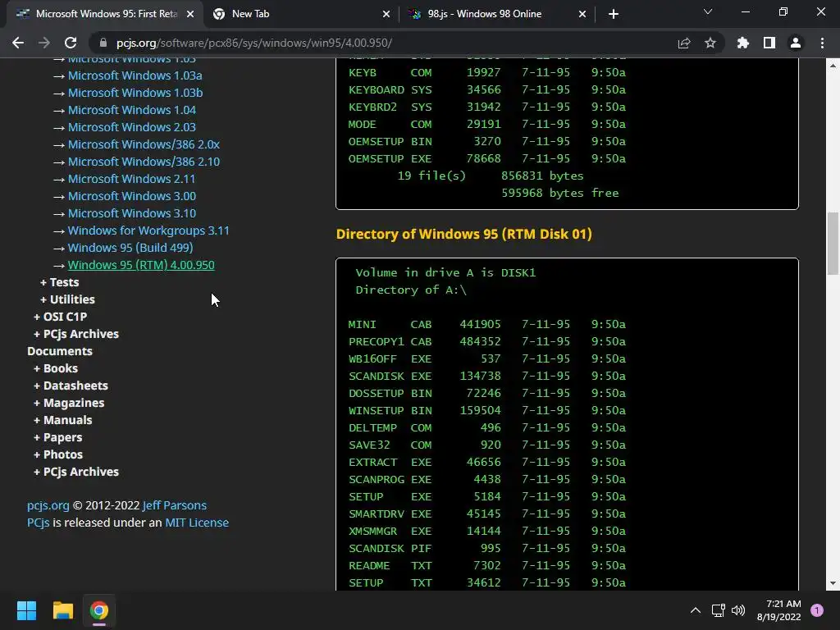Click the scrollbar down arrow
840x630 pixels.
(833, 583)
